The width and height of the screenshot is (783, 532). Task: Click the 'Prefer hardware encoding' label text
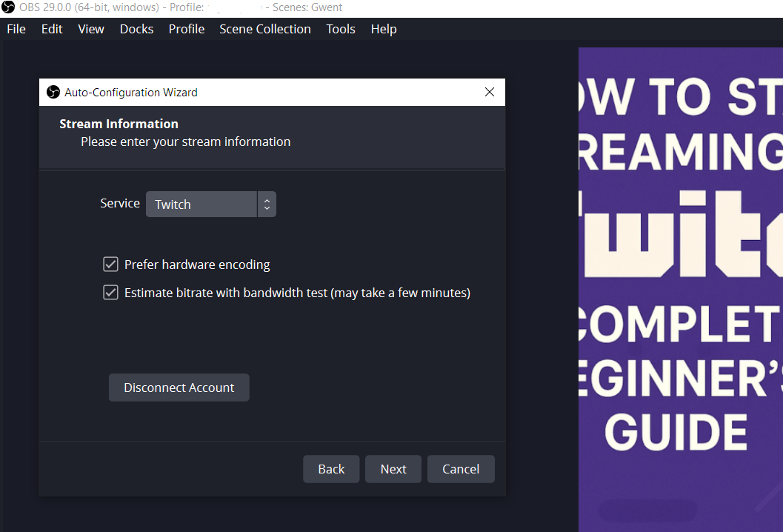pos(197,265)
